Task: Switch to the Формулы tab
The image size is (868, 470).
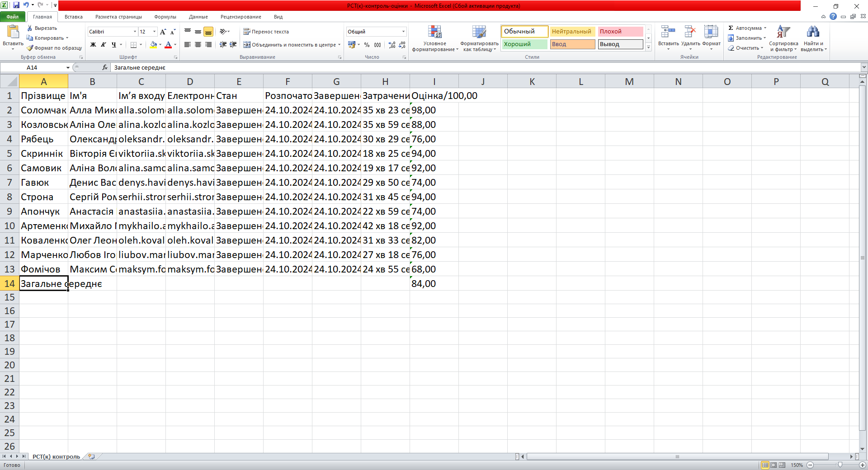Action: [x=165, y=17]
